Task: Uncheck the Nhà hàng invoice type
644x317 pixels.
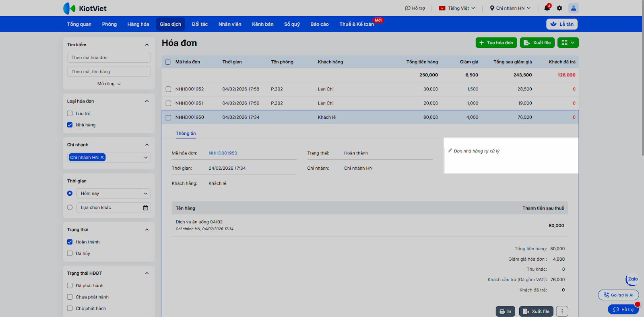Action: 70,125
